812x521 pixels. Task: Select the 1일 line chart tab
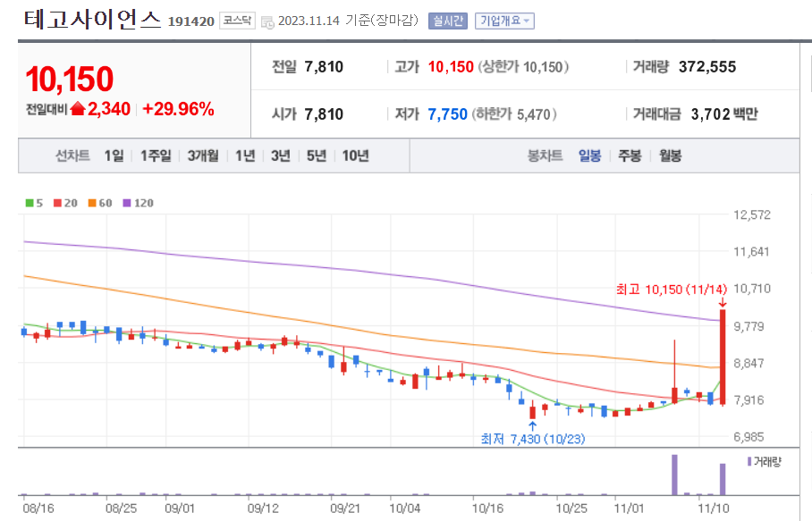point(114,155)
